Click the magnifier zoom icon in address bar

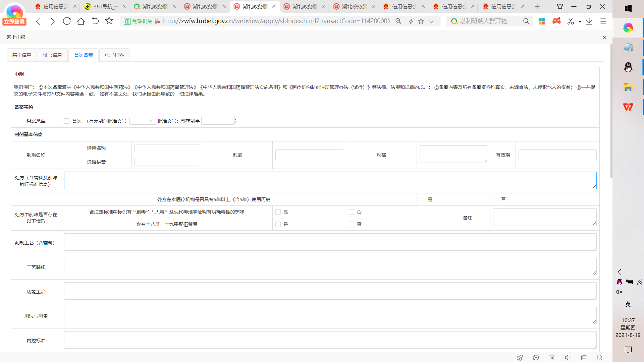point(398,21)
